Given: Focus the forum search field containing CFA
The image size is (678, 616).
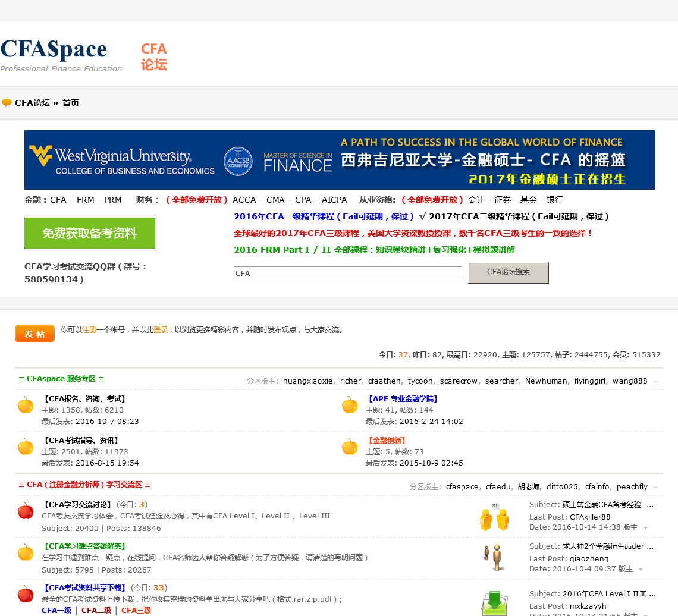Looking at the screenshot, I should pos(348,273).
